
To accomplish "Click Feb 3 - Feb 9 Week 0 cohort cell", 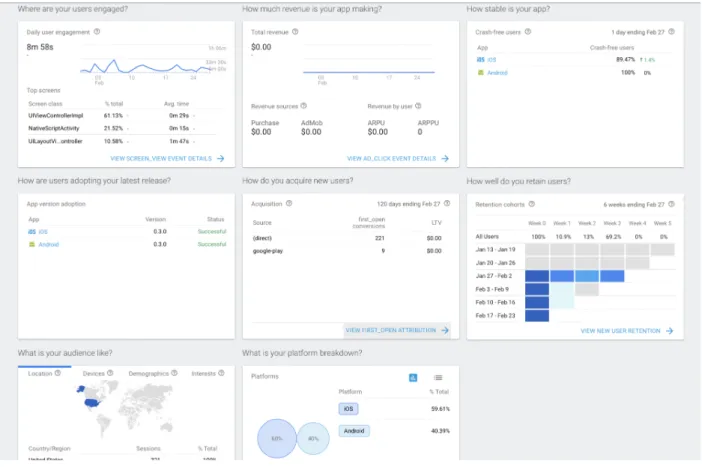I will (x=537, y=289).
